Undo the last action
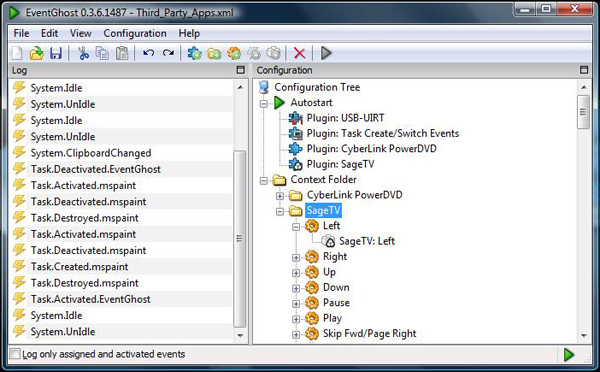600x372 pixels. 148,53
